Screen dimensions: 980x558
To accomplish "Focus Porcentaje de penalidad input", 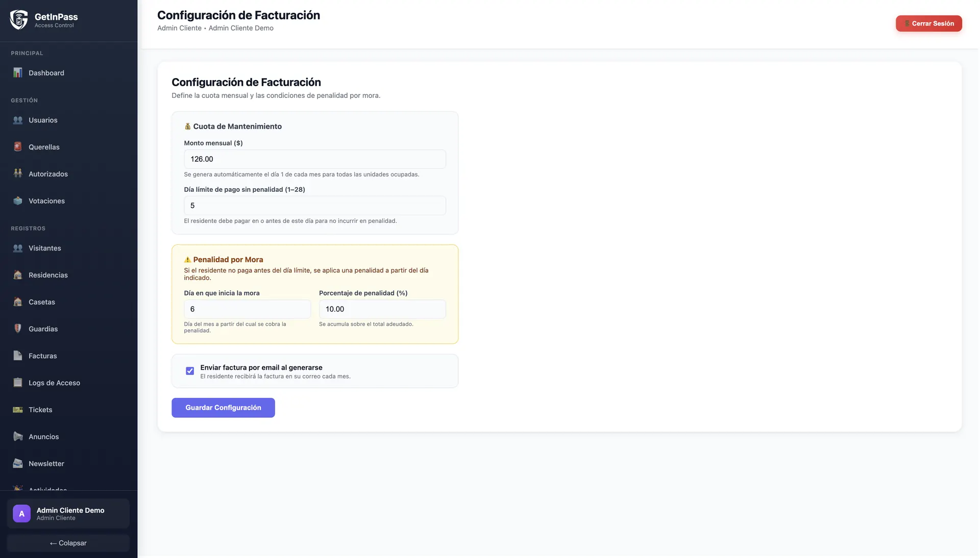I will coord(382,309).
